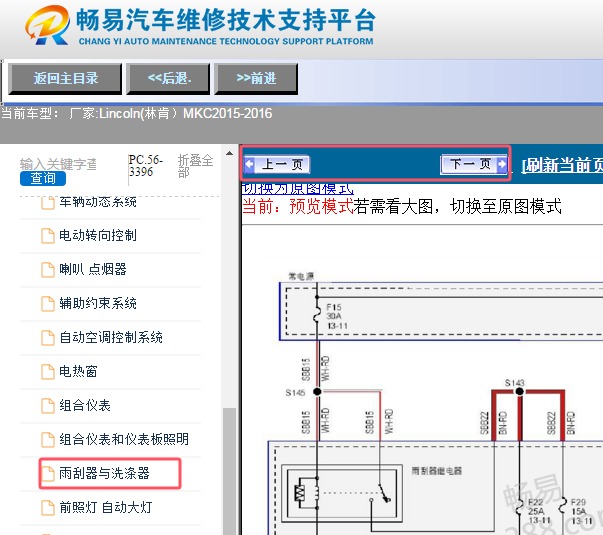Click the 当前：预览模式 red text
This screenshot has width=603, height=535.
tap(298, 207)
